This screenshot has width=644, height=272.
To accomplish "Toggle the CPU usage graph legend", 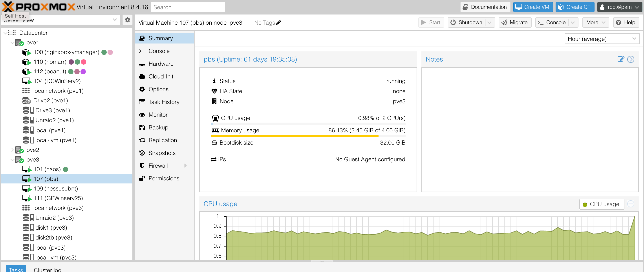I will 602,204.
